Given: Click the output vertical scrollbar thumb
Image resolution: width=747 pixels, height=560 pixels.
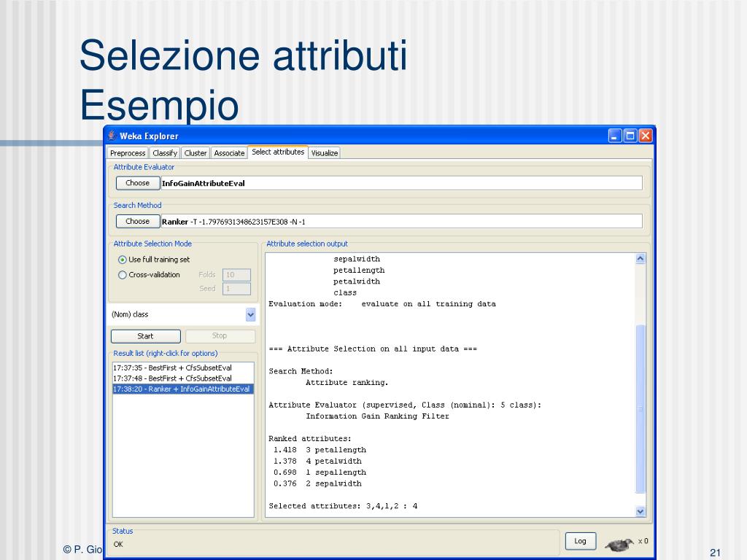Looking at the screenshot, I should pyautogui.click(x=640, y=410).
